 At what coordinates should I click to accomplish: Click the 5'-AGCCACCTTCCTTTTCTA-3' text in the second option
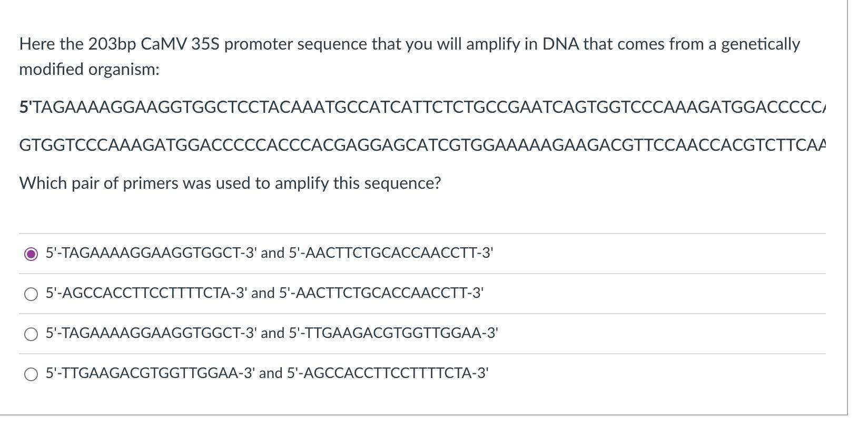(146, 293)
